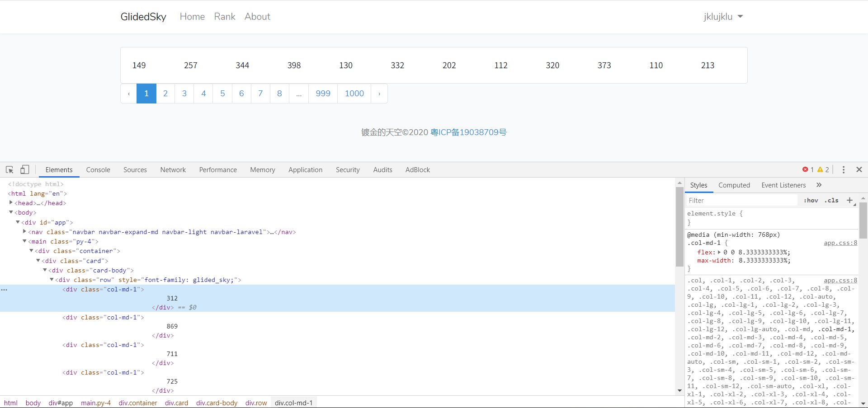Open the Application tab
Viewport: 868px width, 408px height.
[x=306, y=170]
